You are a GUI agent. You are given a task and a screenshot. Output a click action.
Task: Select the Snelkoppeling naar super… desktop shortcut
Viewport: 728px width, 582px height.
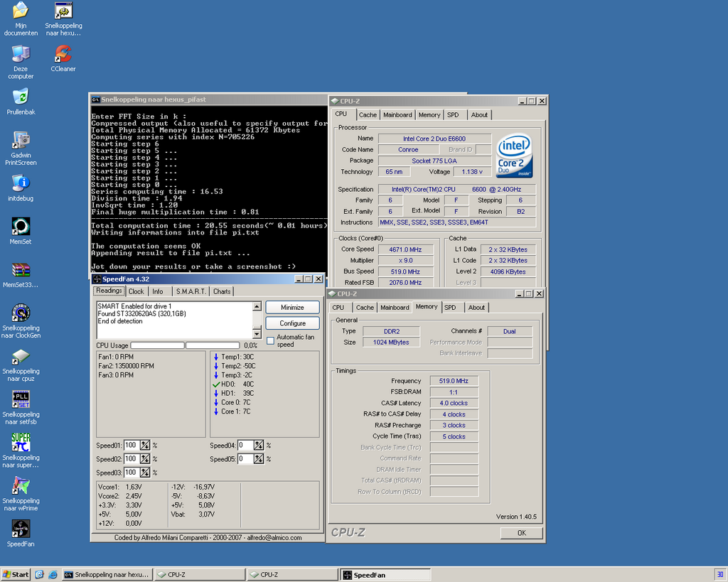(21, 451)
